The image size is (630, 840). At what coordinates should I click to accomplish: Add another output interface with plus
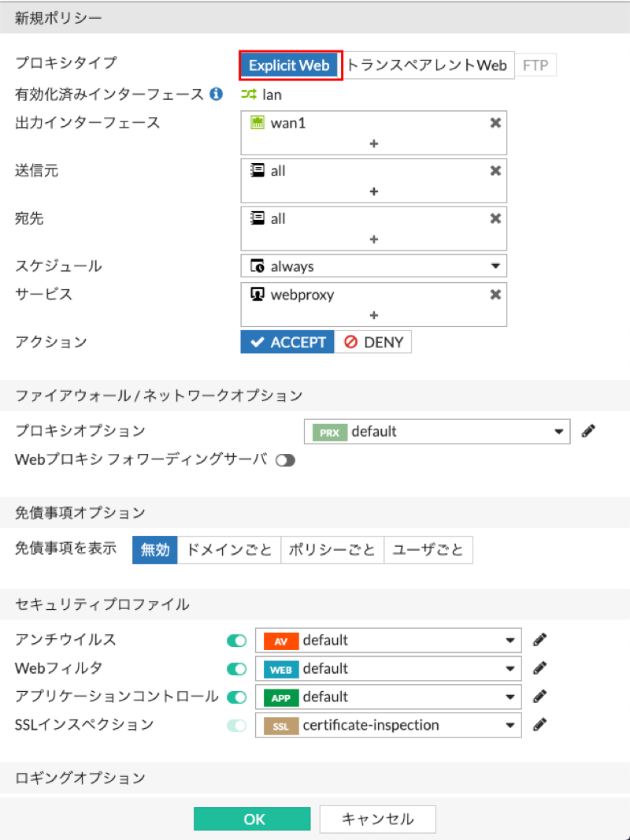(373, 143)
